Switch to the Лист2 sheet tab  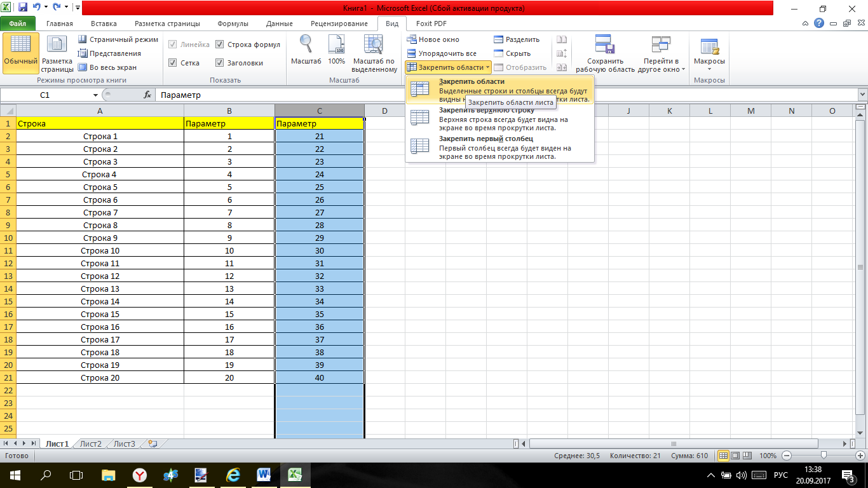click(x=91, y=444)
